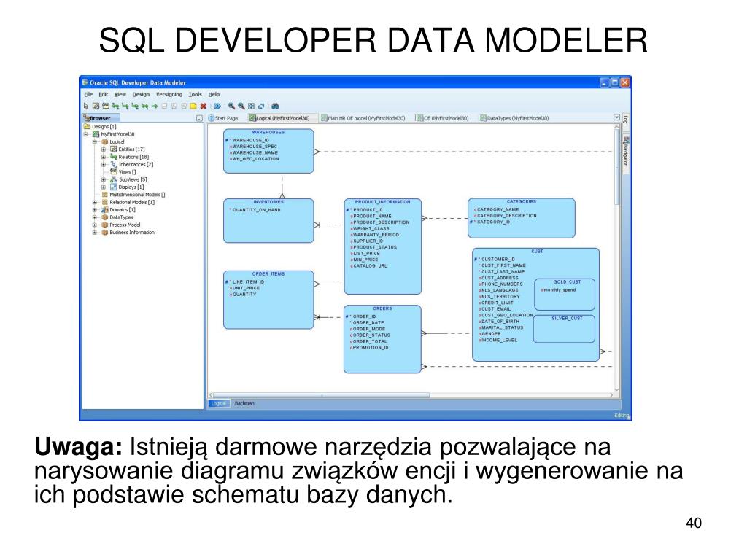Switch to OE (MyFirstModel30) tab

click(x=443, y=118)
